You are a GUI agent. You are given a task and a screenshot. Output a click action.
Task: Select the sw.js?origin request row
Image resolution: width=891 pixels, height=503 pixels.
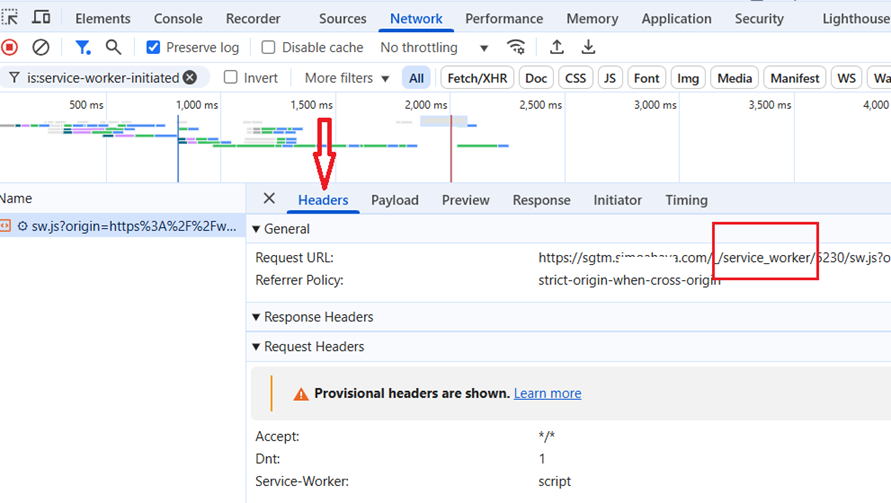122,226
